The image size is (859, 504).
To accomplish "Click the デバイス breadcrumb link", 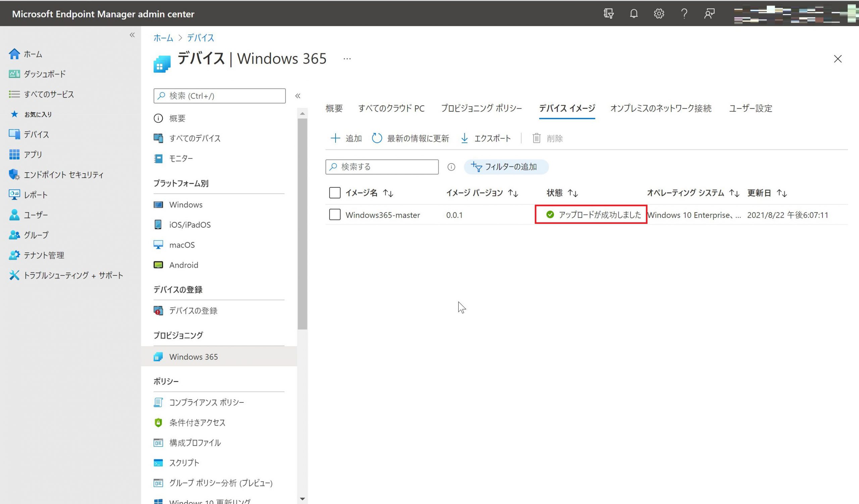I will [x=200, y=38].
